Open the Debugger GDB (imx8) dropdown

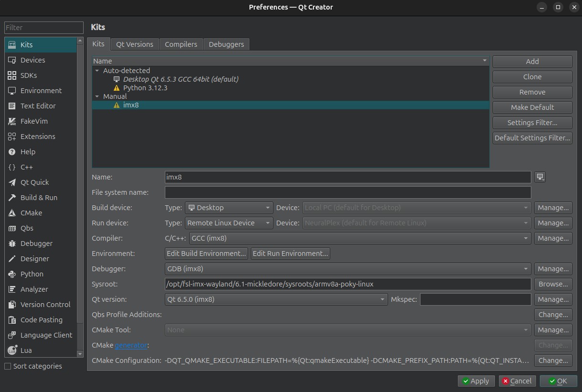coord(347,269)
